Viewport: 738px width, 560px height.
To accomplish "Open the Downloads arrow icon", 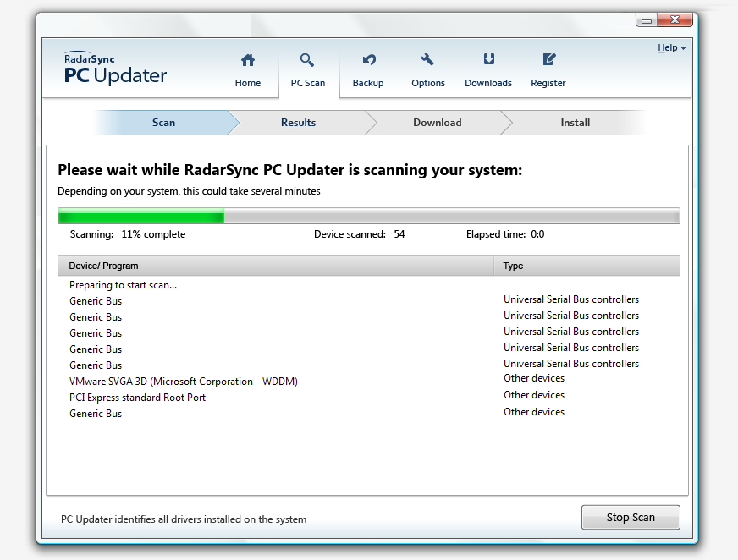I will [488, 60].
